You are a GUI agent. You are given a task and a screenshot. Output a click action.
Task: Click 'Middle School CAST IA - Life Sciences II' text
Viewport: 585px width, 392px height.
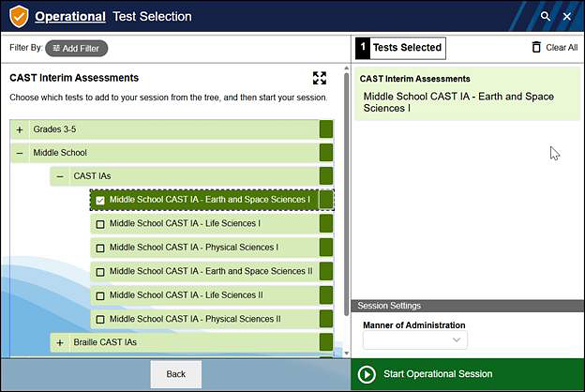click(x=186, y=294)
